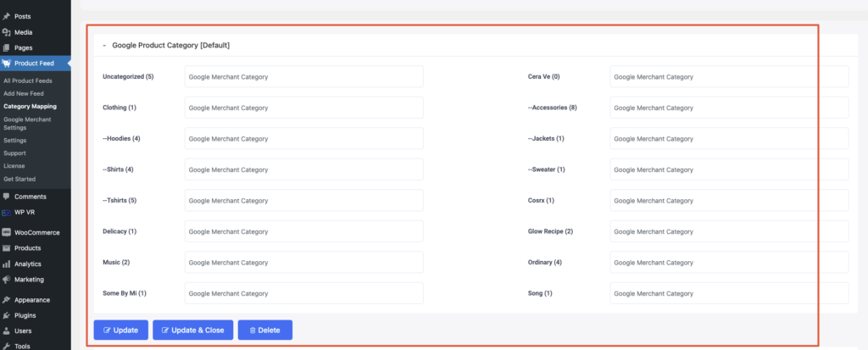
Task: Click the Uncategorized (5) category field
Action: coord(304,76)
